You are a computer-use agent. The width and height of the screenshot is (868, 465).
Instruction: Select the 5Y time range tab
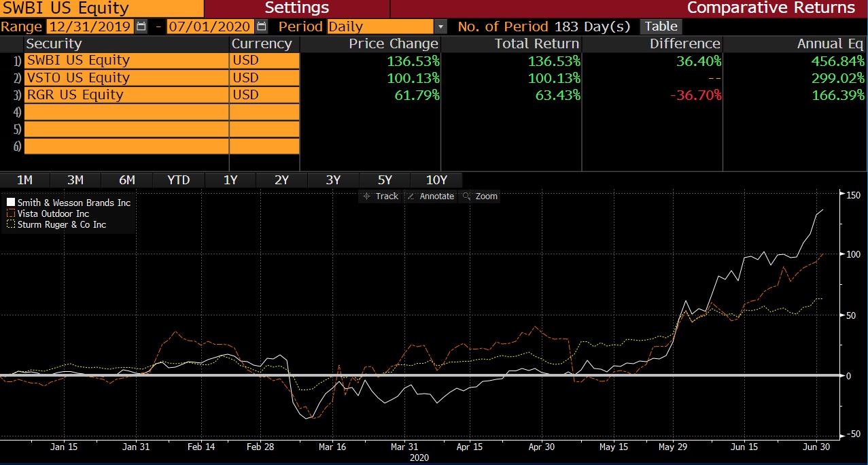[x=385, y=180]
